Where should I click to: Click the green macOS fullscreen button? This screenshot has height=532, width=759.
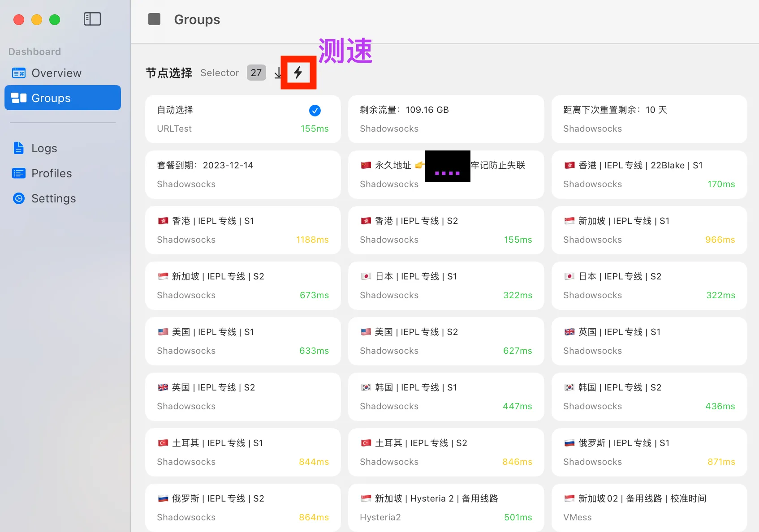(x=55, y=20)
